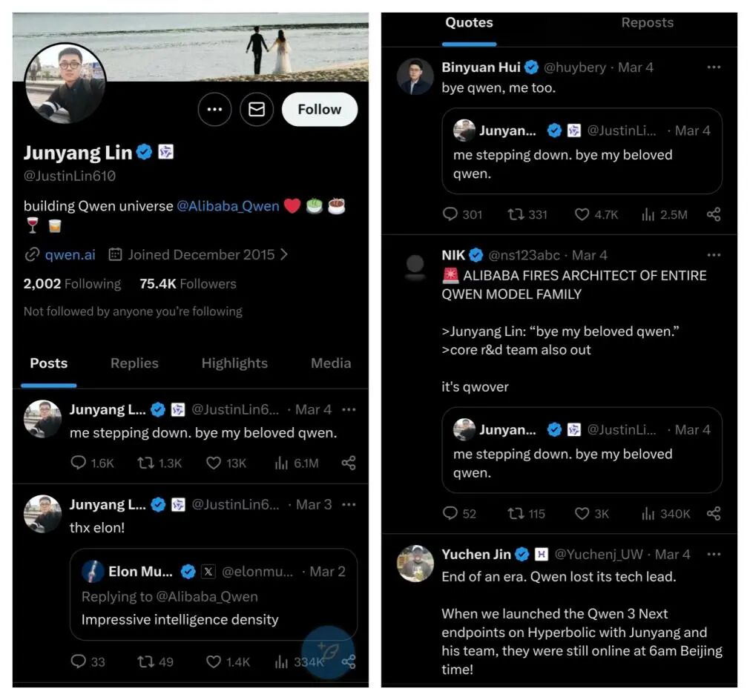Like the "me stepping down" post
Image resolution: width=750 pixels, height=700 pixels.
click(214, 463)
